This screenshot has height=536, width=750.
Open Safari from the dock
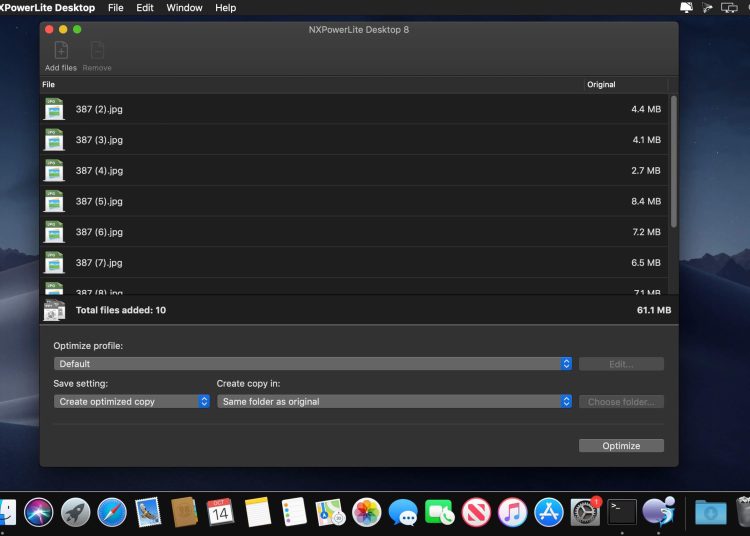(112, 513)
